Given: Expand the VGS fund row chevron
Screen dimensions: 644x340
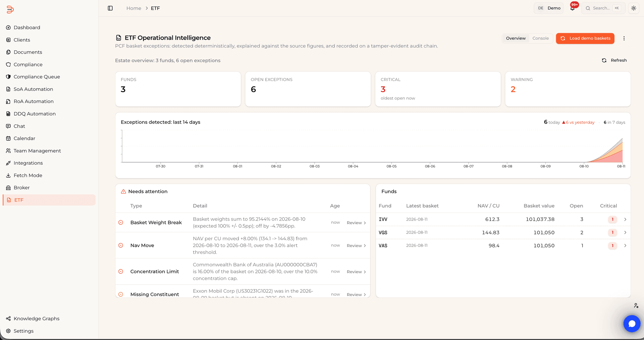Looking at the screenshot, I should (625, 232).
